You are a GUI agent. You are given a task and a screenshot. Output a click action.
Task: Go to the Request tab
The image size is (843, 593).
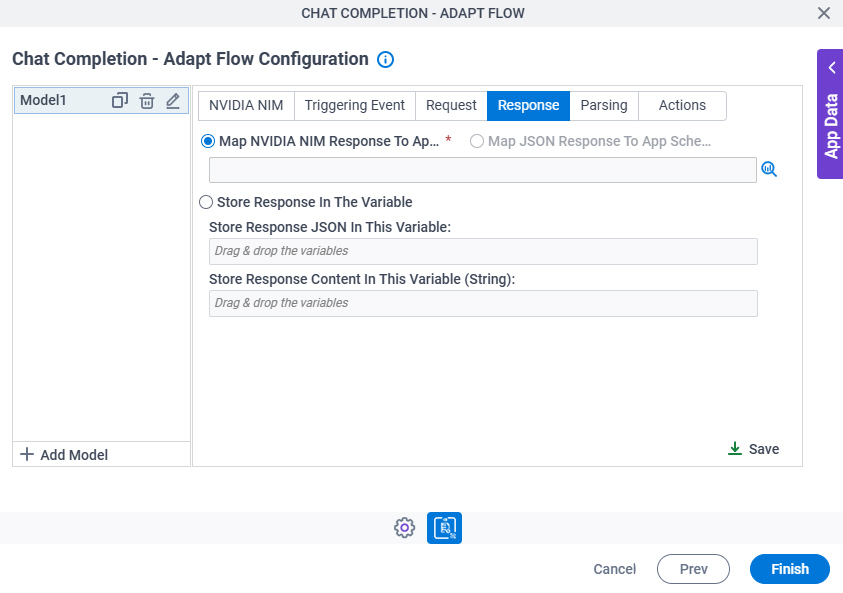pos(451,105)
